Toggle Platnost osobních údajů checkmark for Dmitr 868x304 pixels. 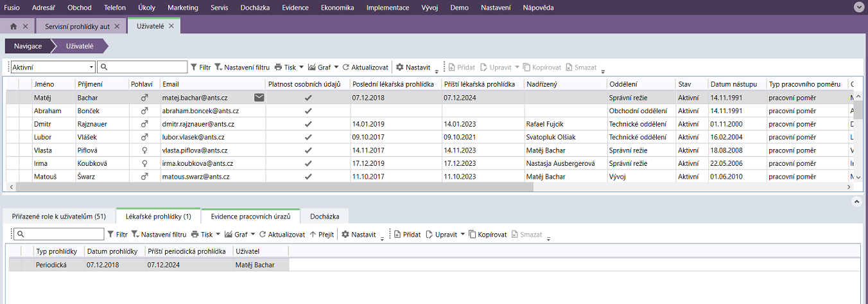tap(308, 124)
